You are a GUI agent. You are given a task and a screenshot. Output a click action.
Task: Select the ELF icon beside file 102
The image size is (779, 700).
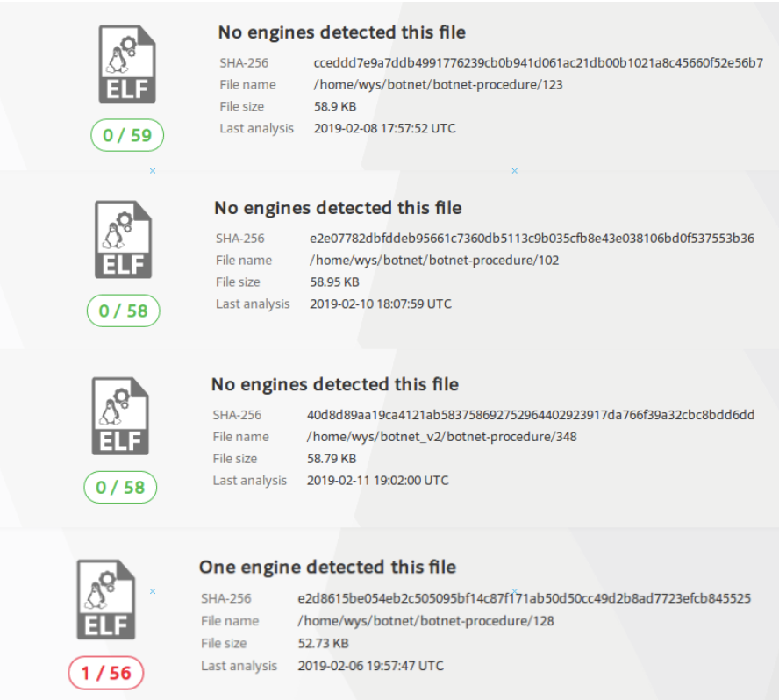[124, 239]
